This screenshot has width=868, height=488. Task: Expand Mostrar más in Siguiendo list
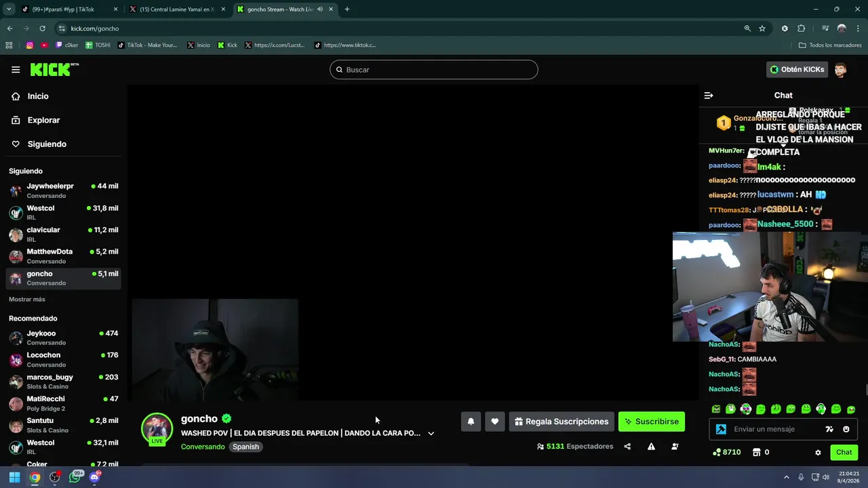tap(27, 300)
